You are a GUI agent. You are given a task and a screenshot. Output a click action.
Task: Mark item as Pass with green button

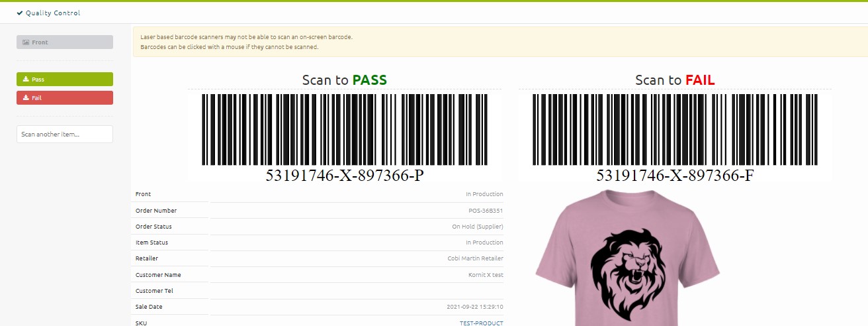[65, 80]
